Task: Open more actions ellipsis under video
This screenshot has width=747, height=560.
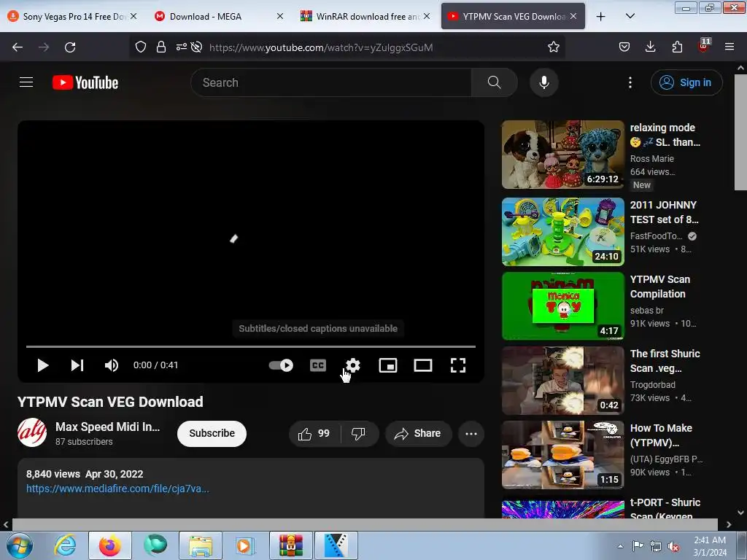Action: pyautogui.click(x=471, y=433)
